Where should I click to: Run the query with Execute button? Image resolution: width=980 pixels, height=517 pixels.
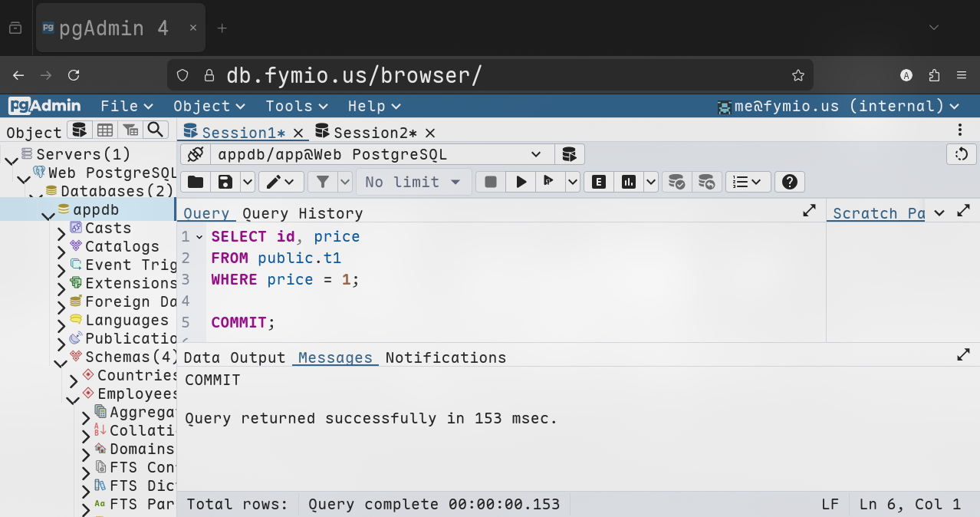coord(521,182)
